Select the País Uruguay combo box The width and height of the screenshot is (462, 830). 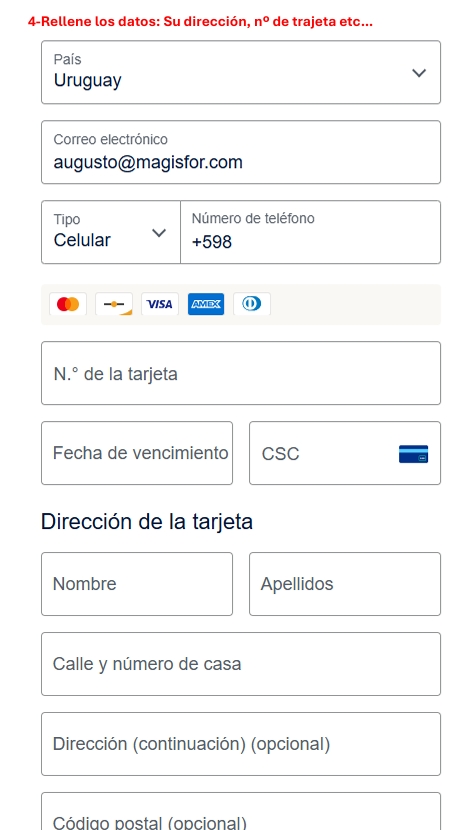click(241, 72)
